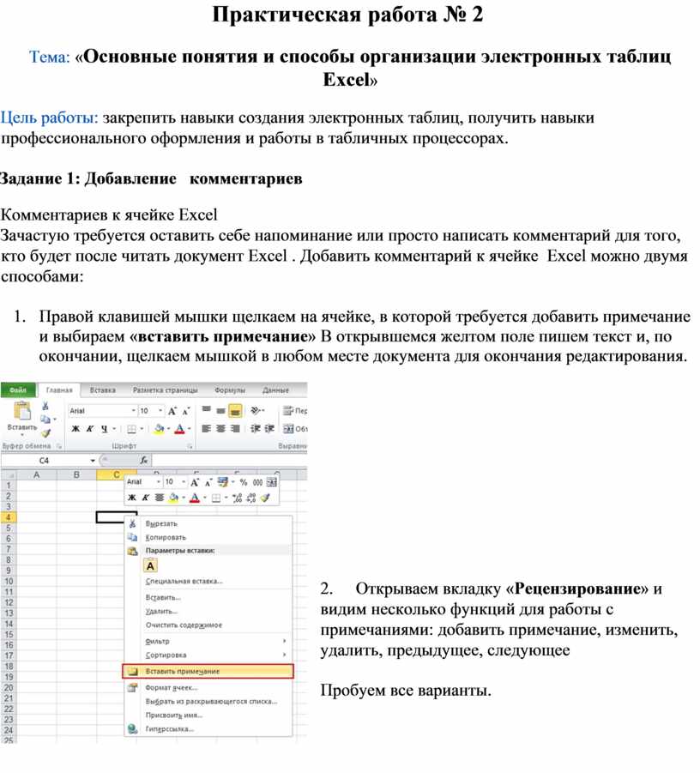
Task: Select the Format Painter brush in the ribbon
Action: [45, 433]
